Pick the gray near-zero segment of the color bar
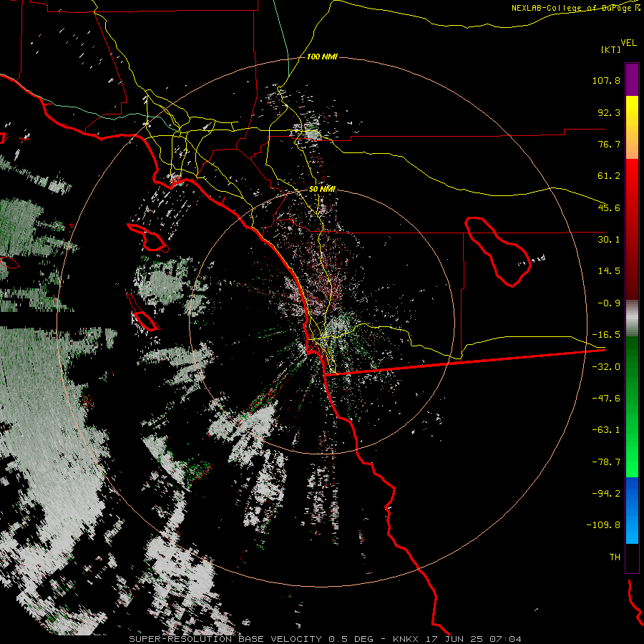Viewport: 644px width, 644px height. (632, 318)
